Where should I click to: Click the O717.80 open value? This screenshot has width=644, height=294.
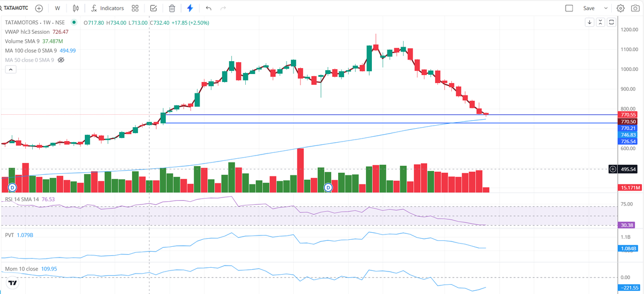(x=93, y=23)
